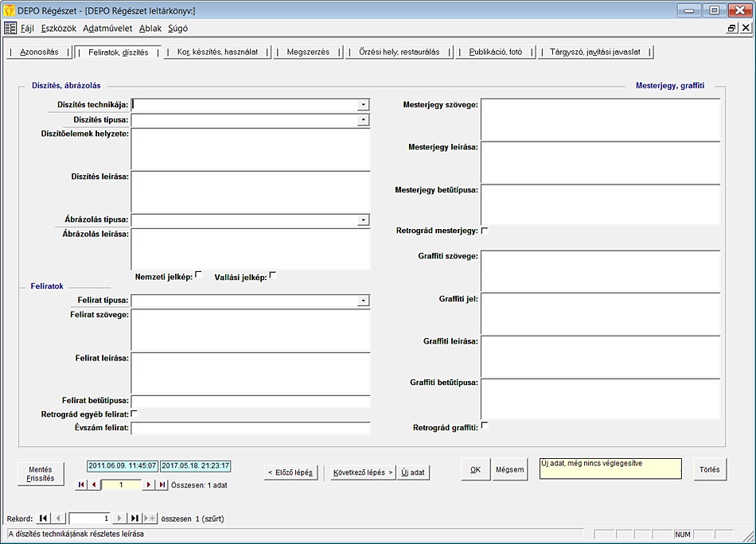756x544 pixels.
Task: Click red previous-record arrow beside Összesen counter
Action: 94,484
